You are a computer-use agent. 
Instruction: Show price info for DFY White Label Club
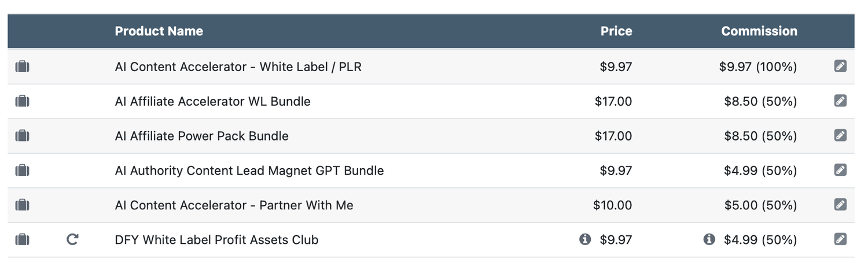pos(585,239)
